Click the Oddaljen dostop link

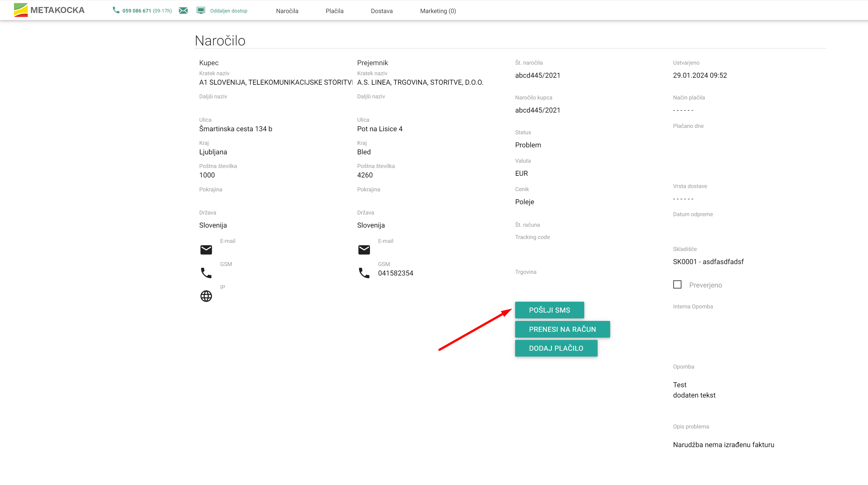coord(229,11)
